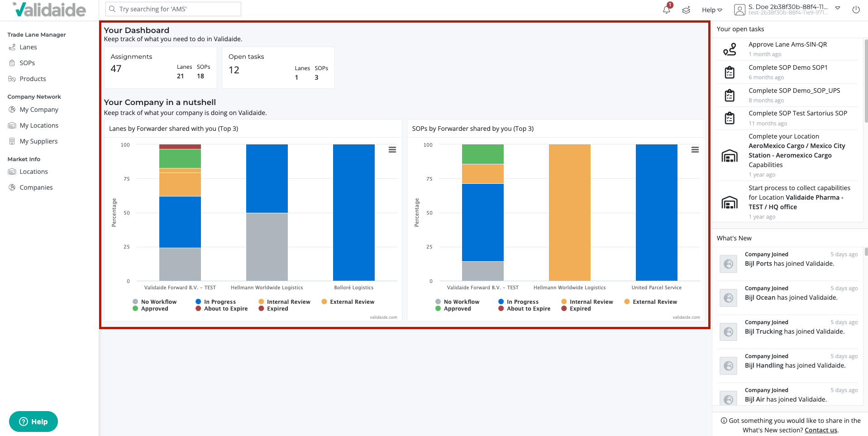The height and width of the screenshot is (436, 868).
Task: Open the Lanes chart hamburger menu
Action: pyautogui.click(x=392, y=150)
